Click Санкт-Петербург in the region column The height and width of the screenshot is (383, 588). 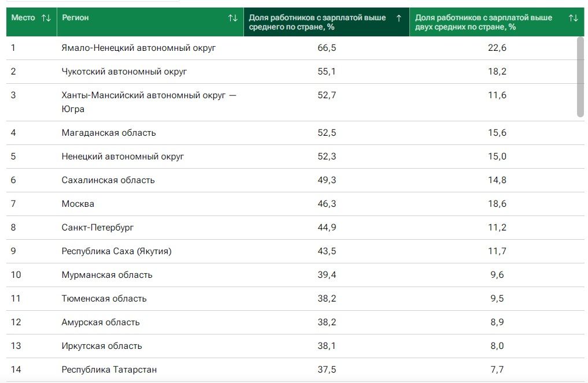click(x=98, y=228)
